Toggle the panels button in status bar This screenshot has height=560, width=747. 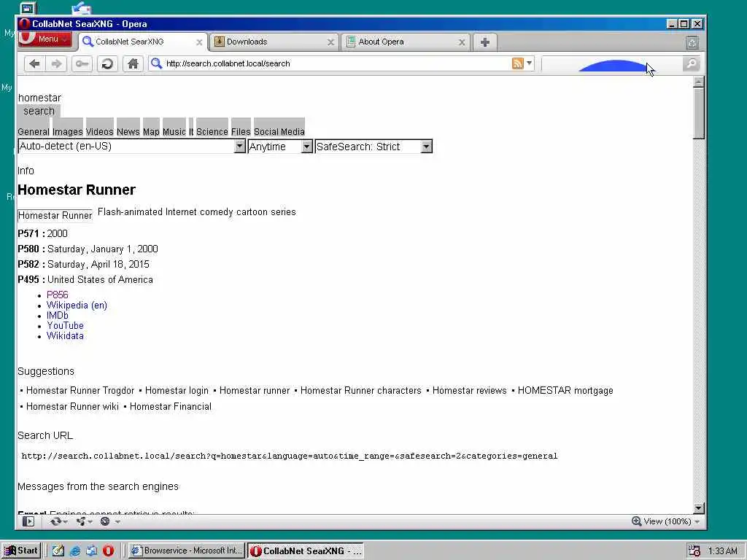28,521
